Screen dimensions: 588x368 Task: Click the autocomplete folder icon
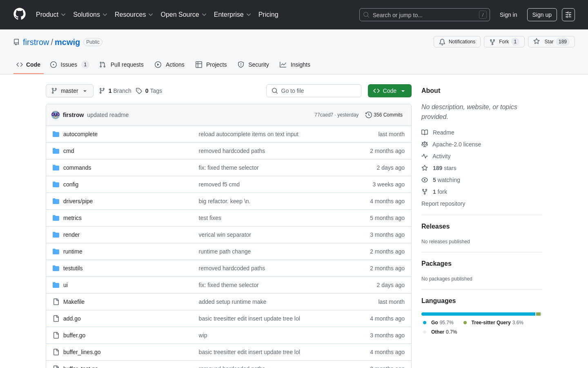point(56,134)
